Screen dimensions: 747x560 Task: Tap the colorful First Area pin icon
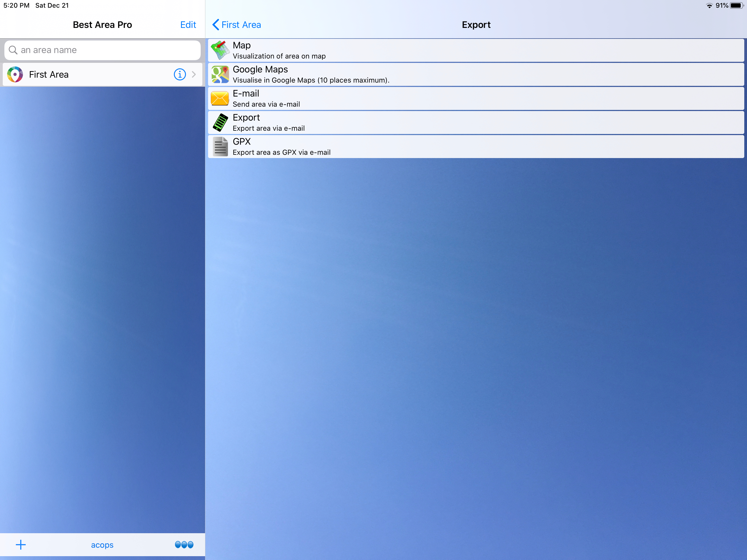(x=15, y=74)
